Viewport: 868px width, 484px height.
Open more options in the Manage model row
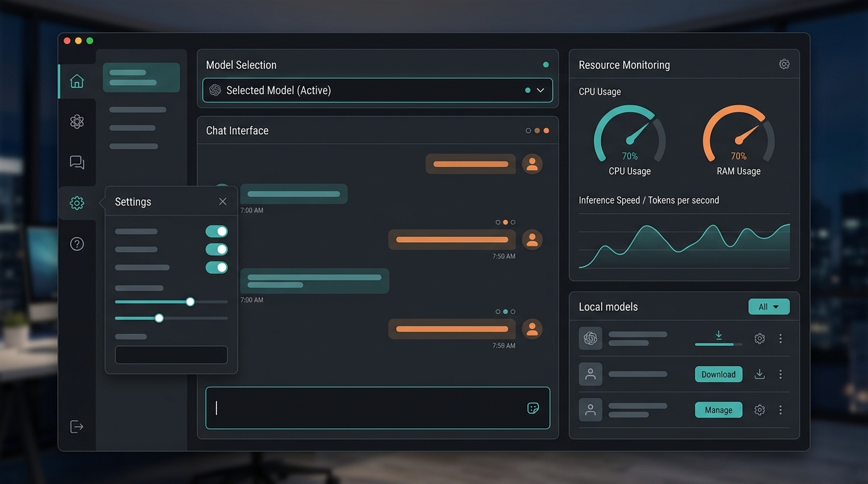point(780,410)
